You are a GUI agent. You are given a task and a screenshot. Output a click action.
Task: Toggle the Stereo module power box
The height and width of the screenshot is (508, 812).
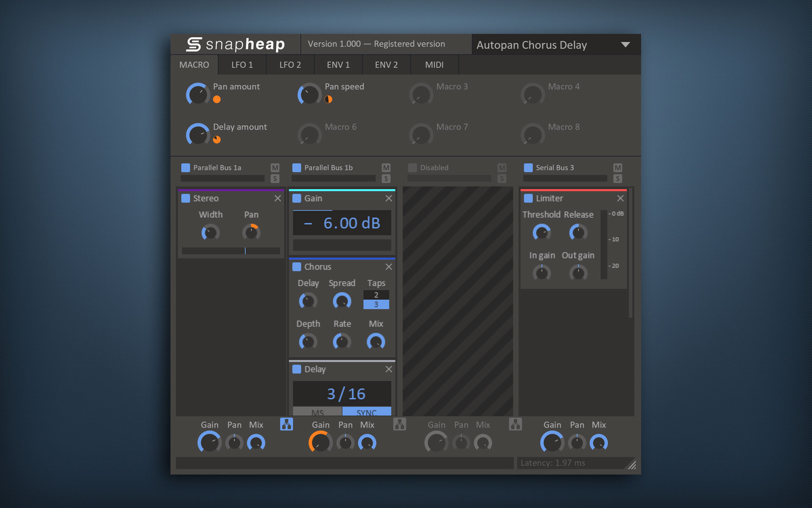tap(186, 198)
